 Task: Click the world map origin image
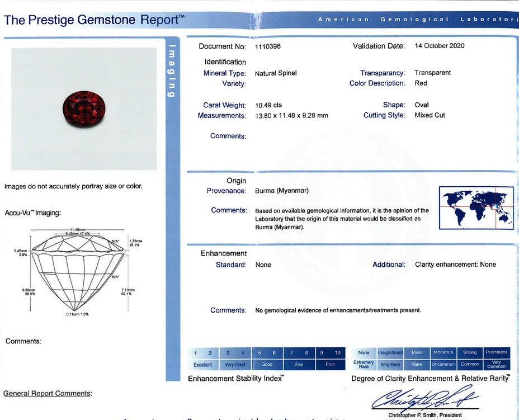(476, 207)
